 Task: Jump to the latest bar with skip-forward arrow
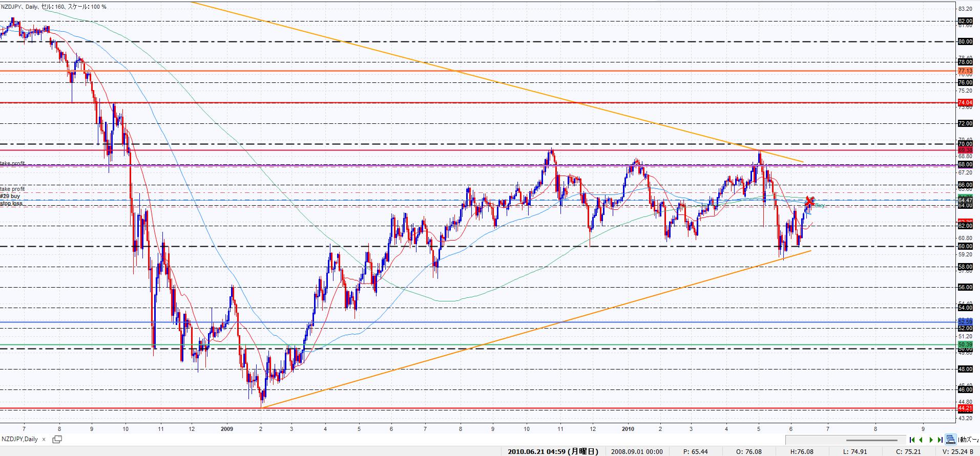pos(940,440)
